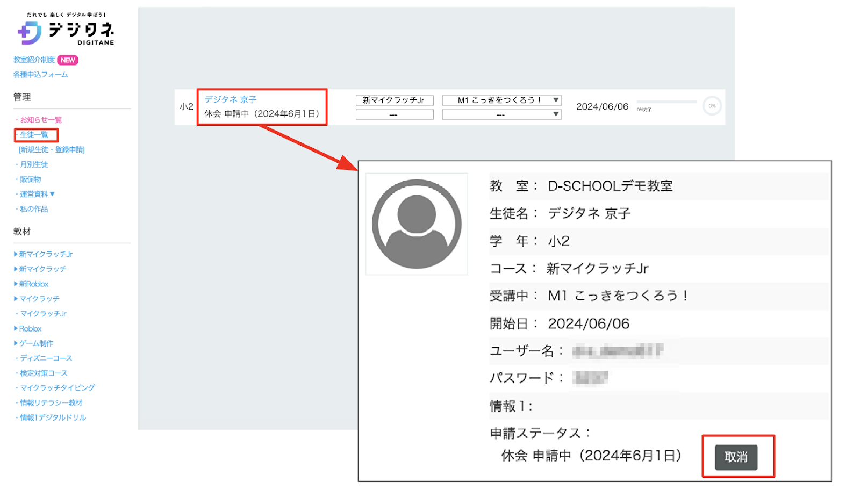Select 生徒一覧 in the management menu
Image resolution: width=860 pixels, height=504 pixels.
pos(34,135)
